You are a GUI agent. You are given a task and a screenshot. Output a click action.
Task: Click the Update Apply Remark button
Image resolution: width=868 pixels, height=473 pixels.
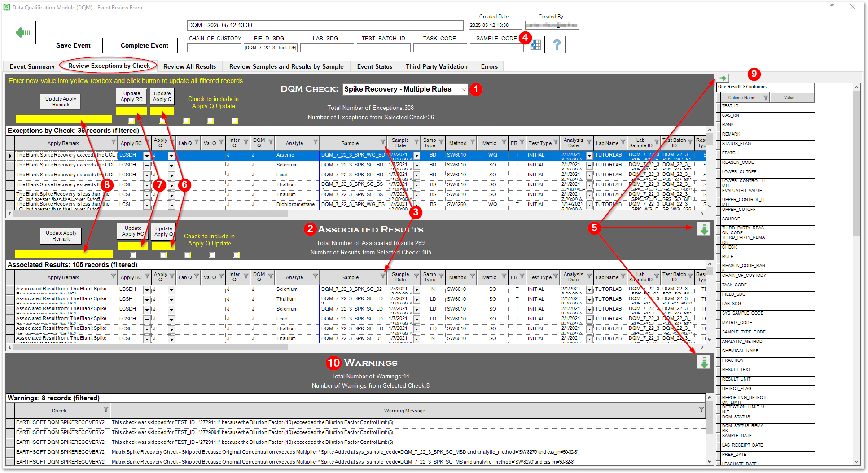coord(60,101)
